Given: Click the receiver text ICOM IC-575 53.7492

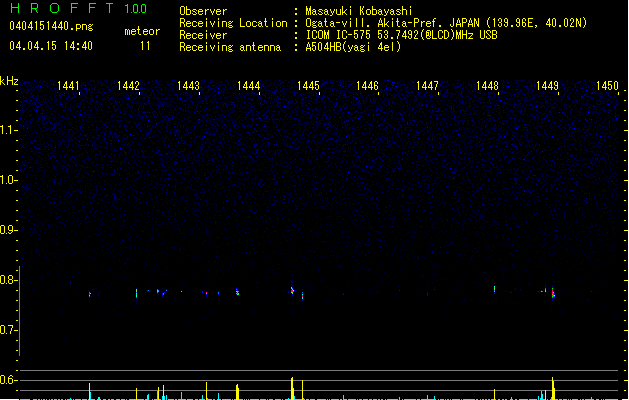Looking at the screenshot, I should pyautogui.click(x=359, y=35).
